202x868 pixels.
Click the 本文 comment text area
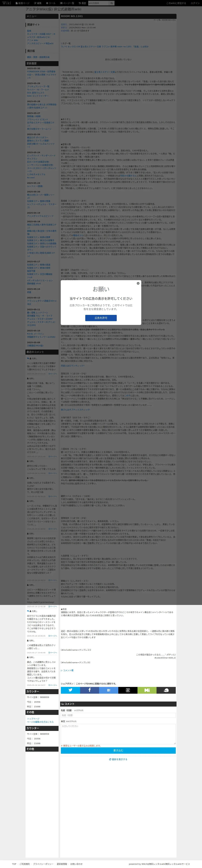[x=118, y=734]
